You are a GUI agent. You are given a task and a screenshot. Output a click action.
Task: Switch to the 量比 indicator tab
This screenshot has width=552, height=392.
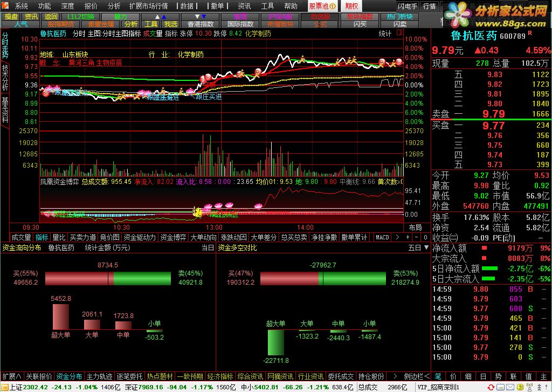pos(59,237)
